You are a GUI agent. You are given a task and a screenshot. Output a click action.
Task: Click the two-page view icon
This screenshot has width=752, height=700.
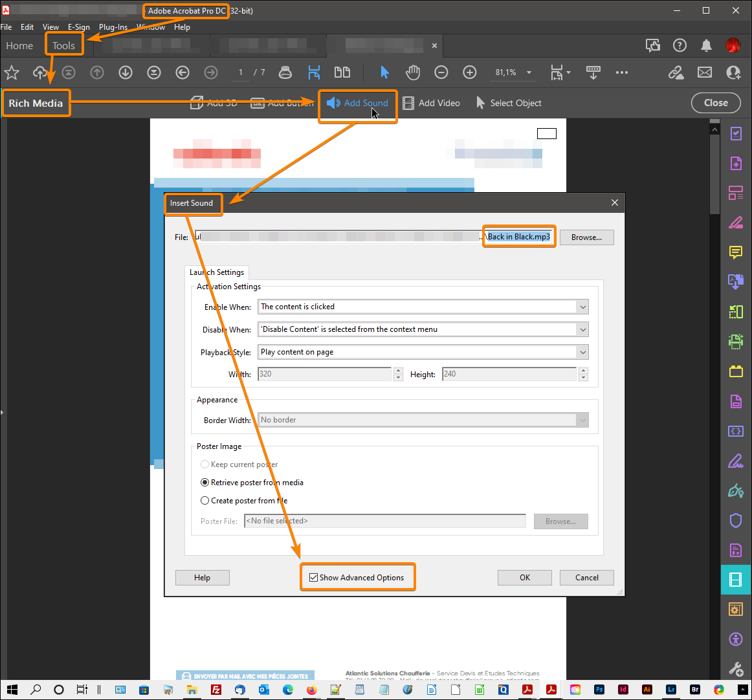(342, 72)
